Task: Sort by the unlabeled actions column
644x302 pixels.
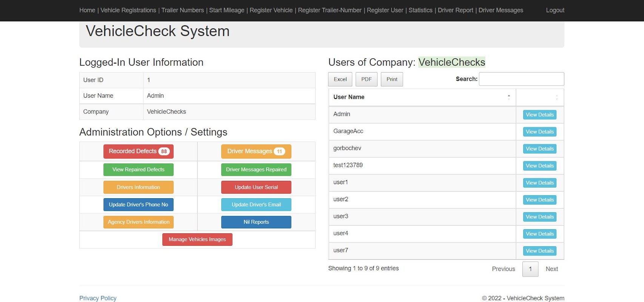Action: 540,97
